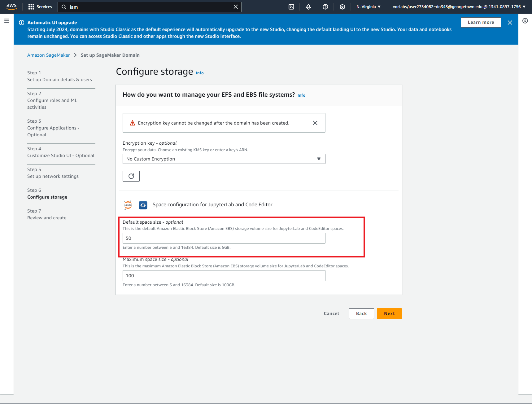Click the Next button
The height and width of the screenshot is (404, 532).
(389, 314)
